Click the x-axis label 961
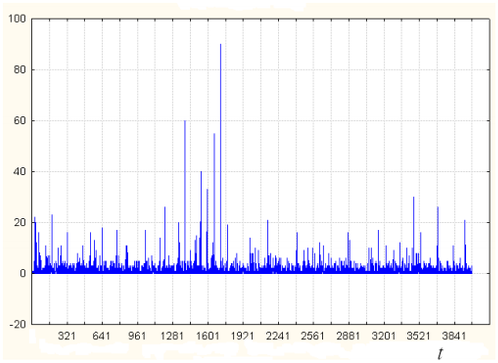 coord(137,336)
